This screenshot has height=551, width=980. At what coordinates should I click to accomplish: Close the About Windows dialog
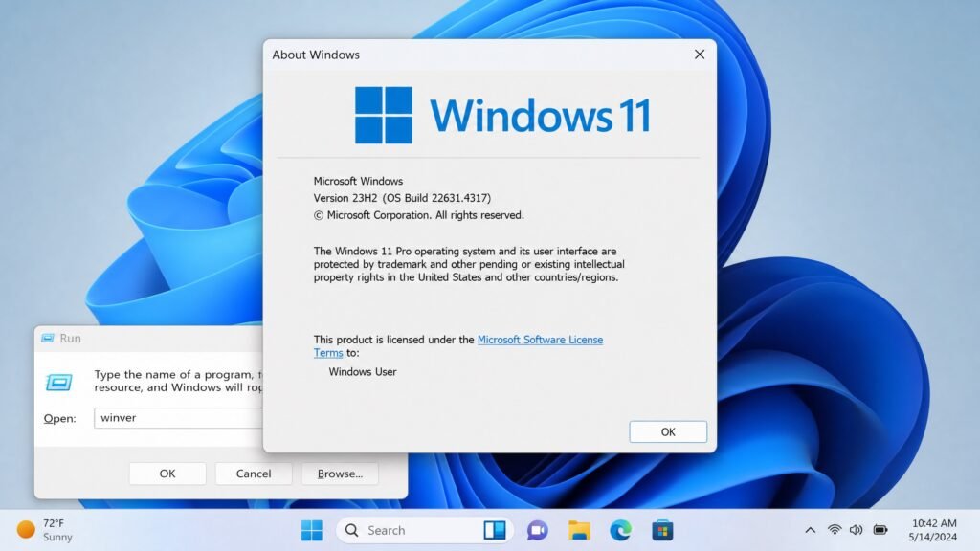[x=700, y=55]
